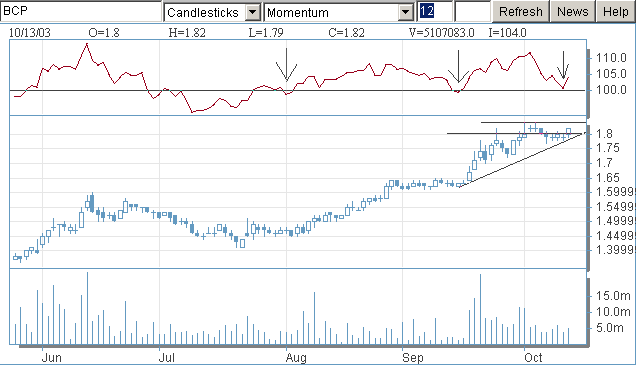Click the 110.0 momentum axis label
This screenshot has width=636, height=365.
tap(611, 58)
